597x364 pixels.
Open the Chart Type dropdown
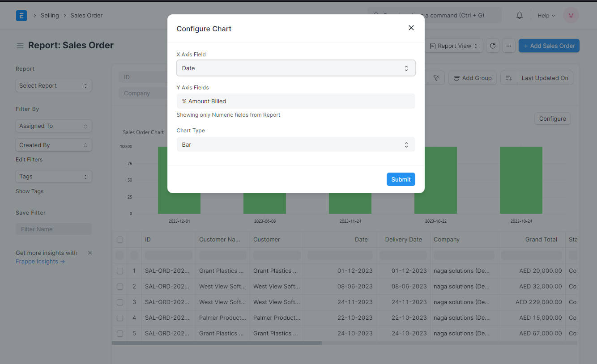(296, 144)
